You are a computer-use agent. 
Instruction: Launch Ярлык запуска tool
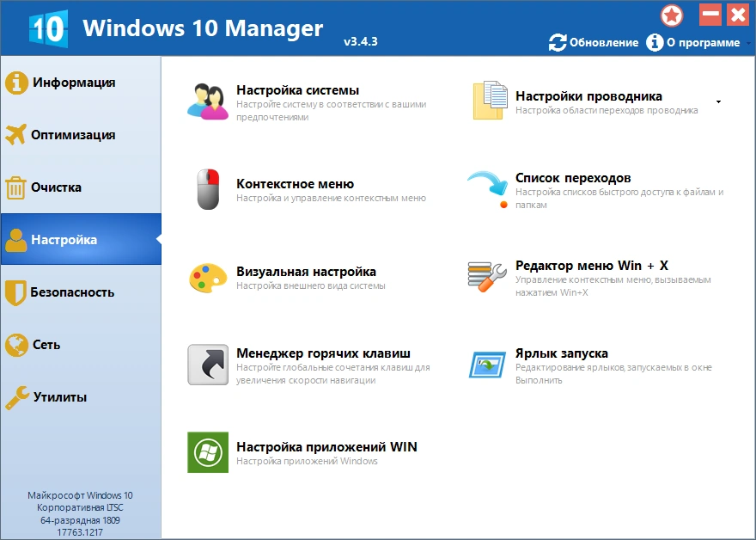click(562, 353)
